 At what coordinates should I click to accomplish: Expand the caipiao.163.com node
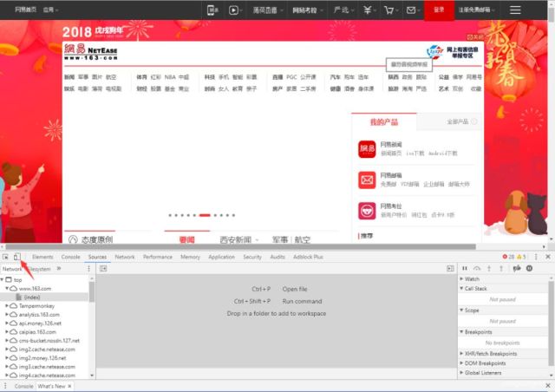pyautogui.click(x=7, y=332)
